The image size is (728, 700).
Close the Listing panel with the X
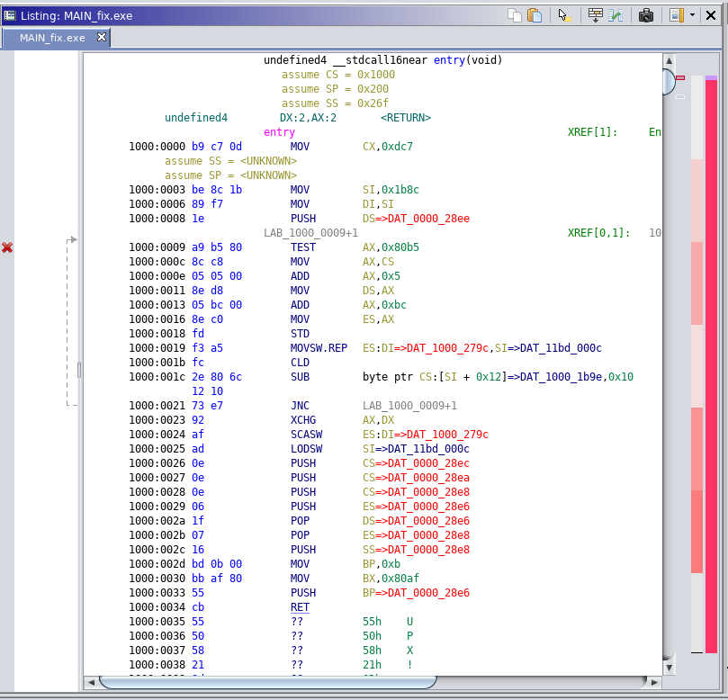coord(713,15)
